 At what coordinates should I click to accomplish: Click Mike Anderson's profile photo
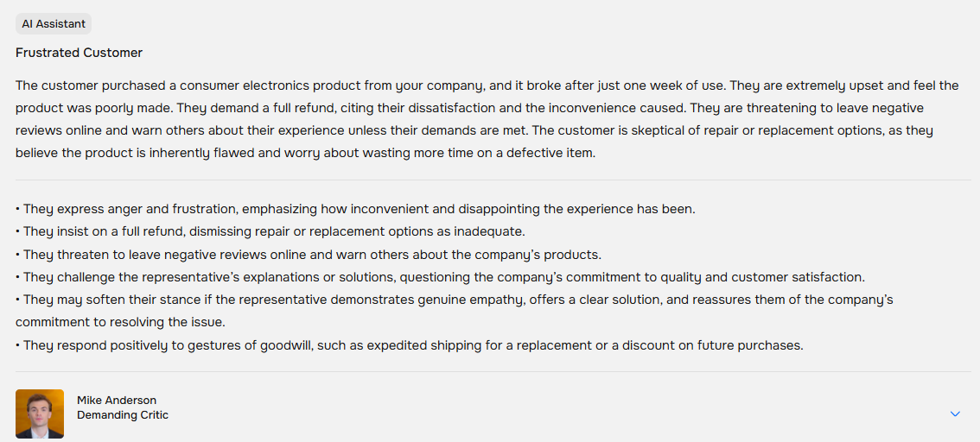click(x=40, y=414)
